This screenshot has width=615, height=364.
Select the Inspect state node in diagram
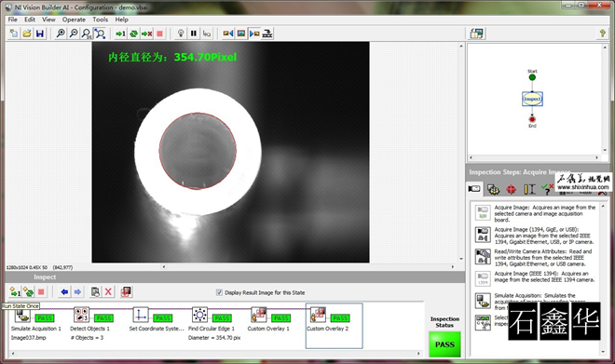(532, 99)
